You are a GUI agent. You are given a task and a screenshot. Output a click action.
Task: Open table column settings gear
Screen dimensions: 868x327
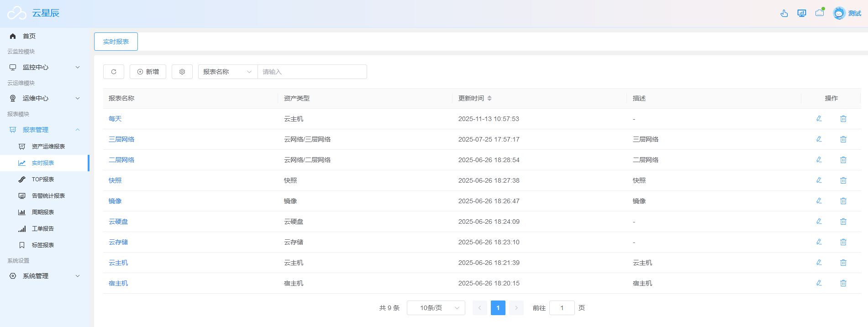point(182,72)
